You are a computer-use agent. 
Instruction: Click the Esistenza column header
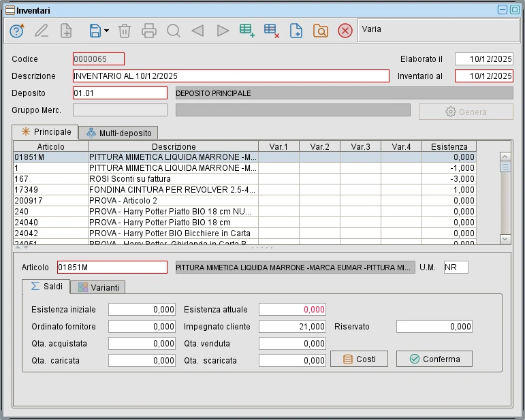(449, 146)
